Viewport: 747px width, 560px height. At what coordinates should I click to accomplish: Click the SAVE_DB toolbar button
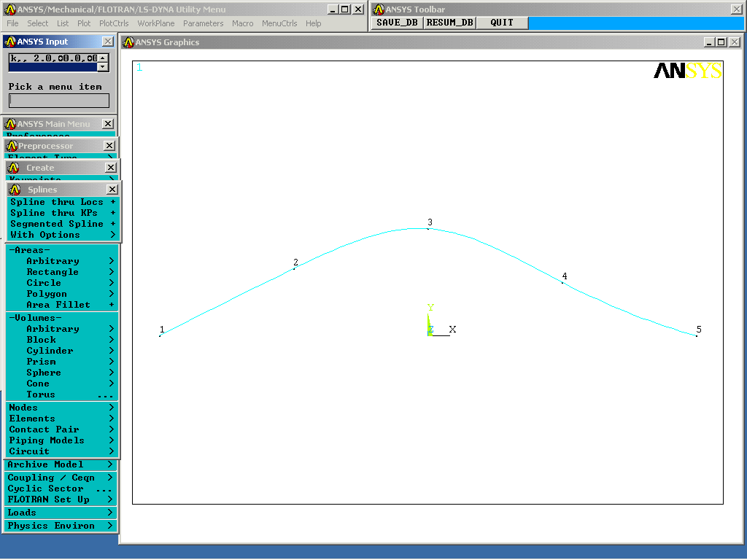[397, 23]
